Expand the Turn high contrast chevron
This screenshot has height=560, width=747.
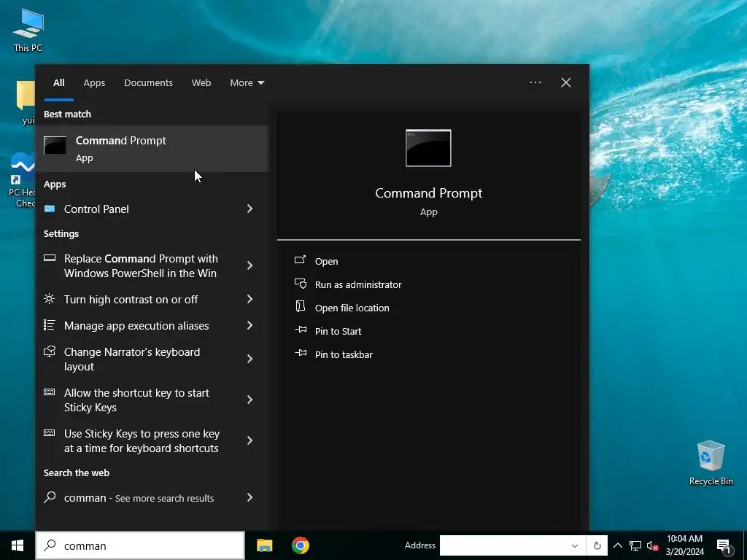[249, 299]
